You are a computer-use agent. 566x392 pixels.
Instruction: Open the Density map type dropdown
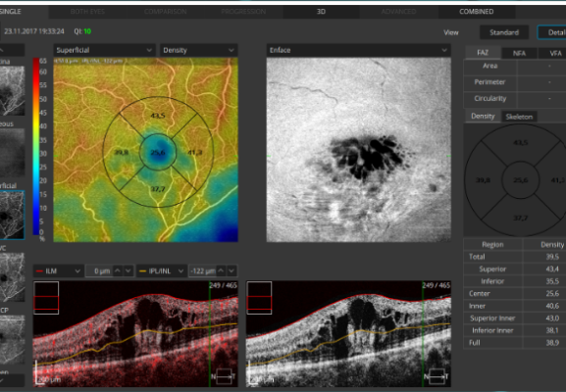198,50
